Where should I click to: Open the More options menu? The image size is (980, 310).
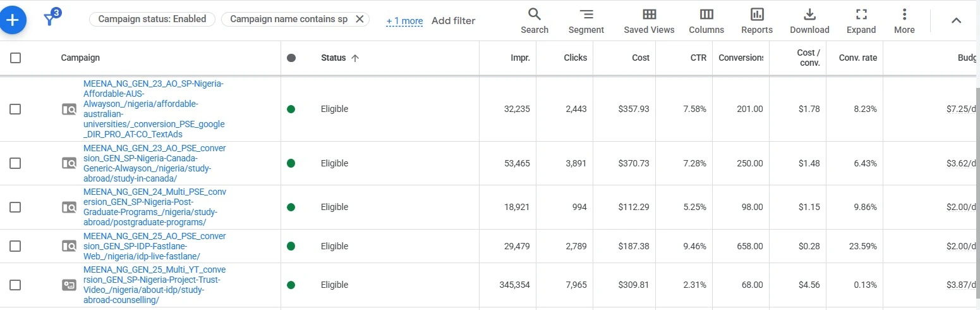click(904, 21)
